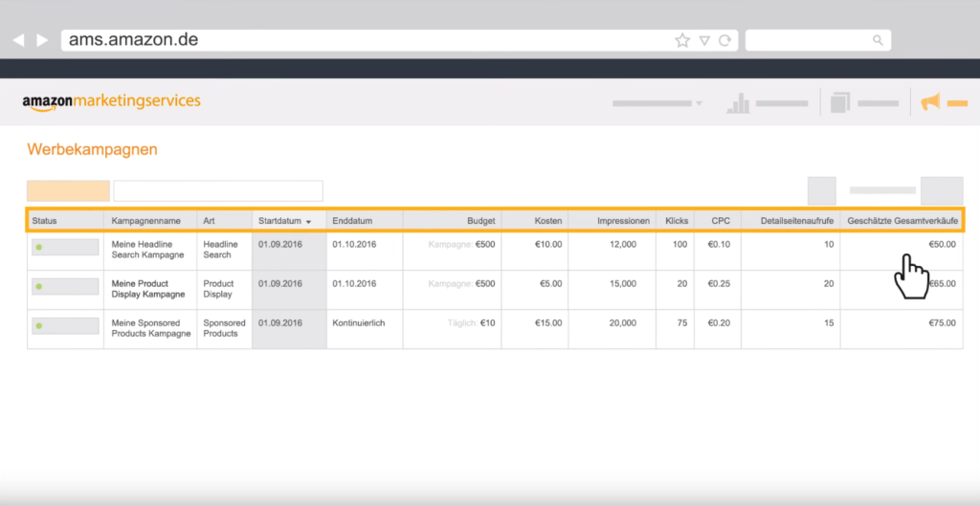Click the browser back arrow
This screenshot has height=506, width=980.
(x=19, y=40)
